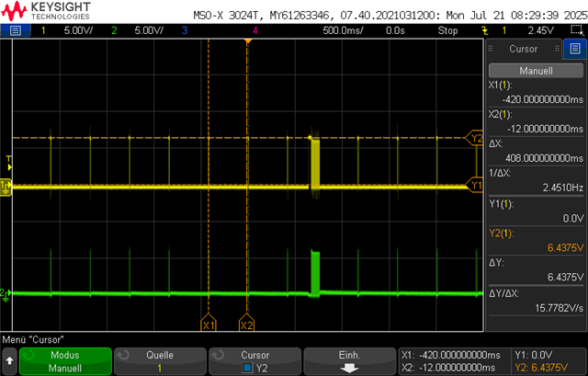
Task: Click the Y1 cursor flag on right edge
Action: point(475,185)
